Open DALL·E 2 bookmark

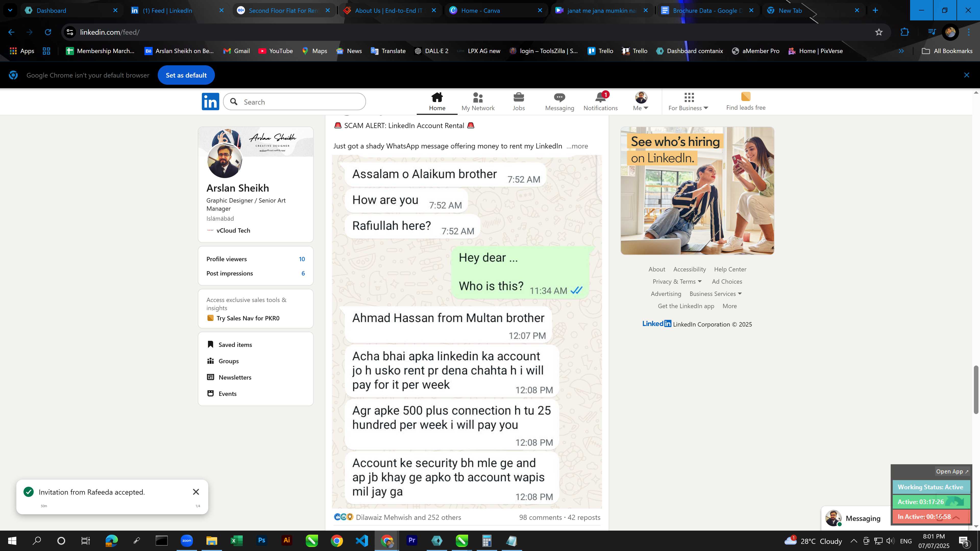click(x=431, y=51)
